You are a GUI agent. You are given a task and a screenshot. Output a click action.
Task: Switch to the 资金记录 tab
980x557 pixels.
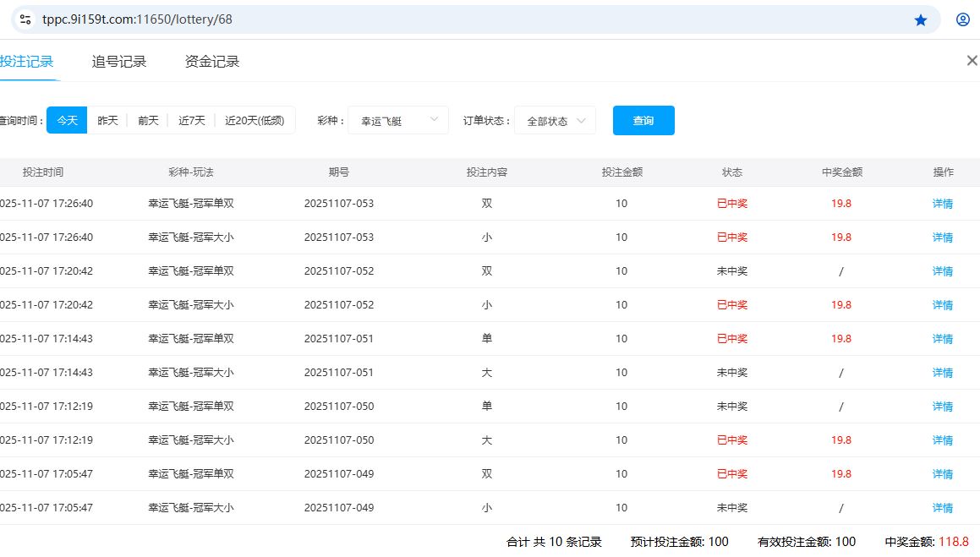[212, 62]
